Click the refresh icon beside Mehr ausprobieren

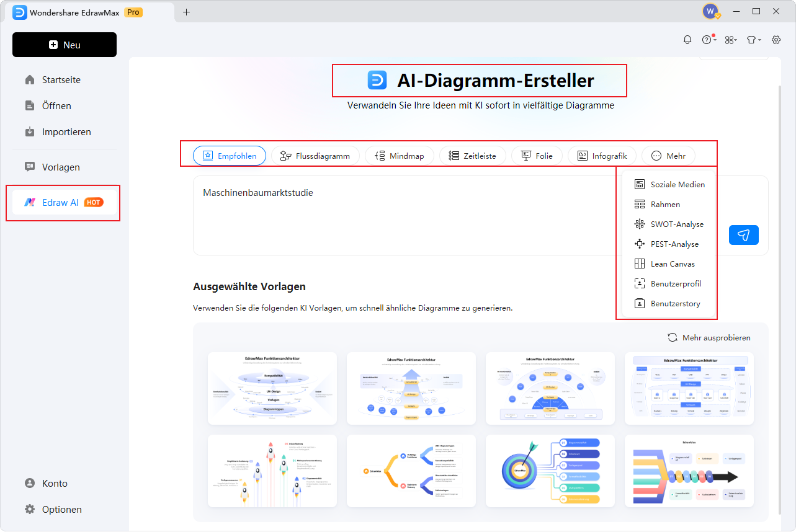tap(672, 337)
